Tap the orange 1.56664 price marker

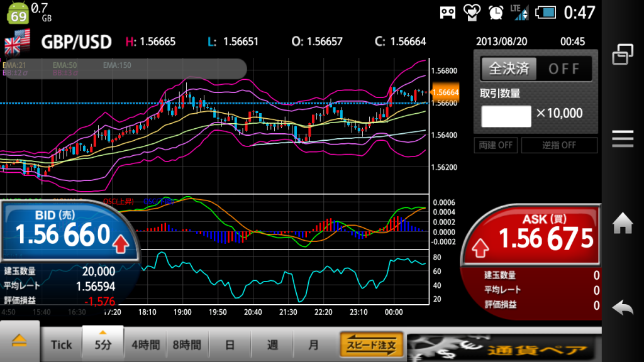pos(446,92)
